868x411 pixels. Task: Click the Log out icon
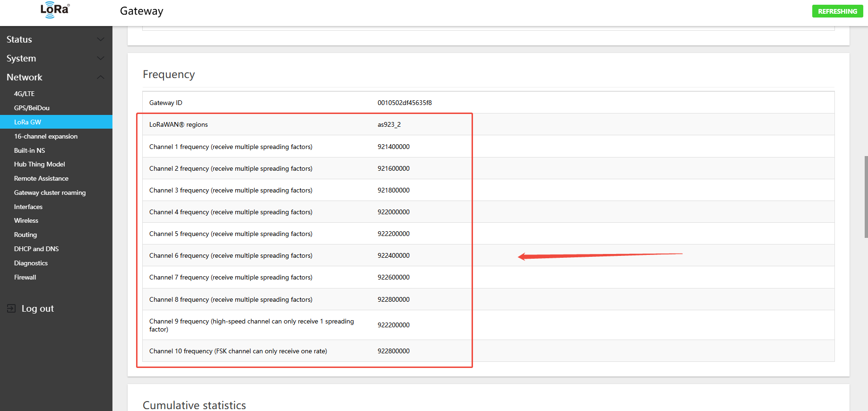(11, 309)
